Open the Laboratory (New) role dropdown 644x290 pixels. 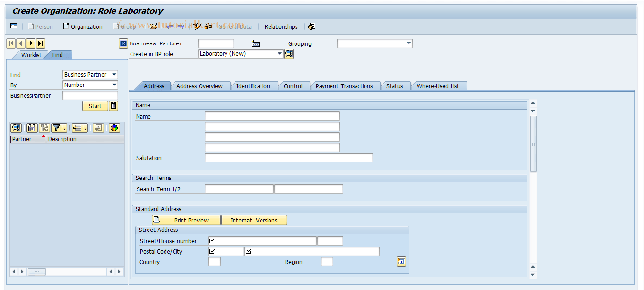coord(279,53)
